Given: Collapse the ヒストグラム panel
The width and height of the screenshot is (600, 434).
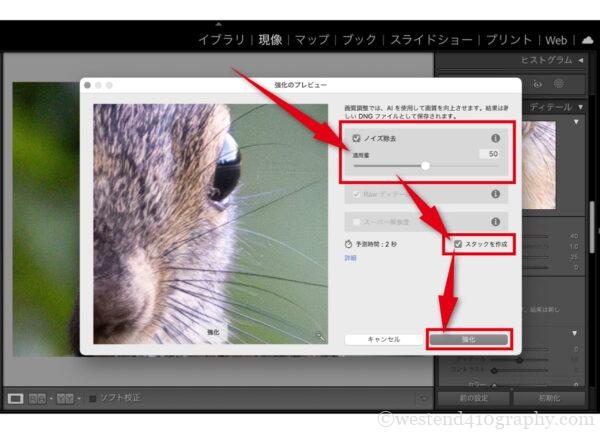Looking at the screenshot, I should coord(581,61).
